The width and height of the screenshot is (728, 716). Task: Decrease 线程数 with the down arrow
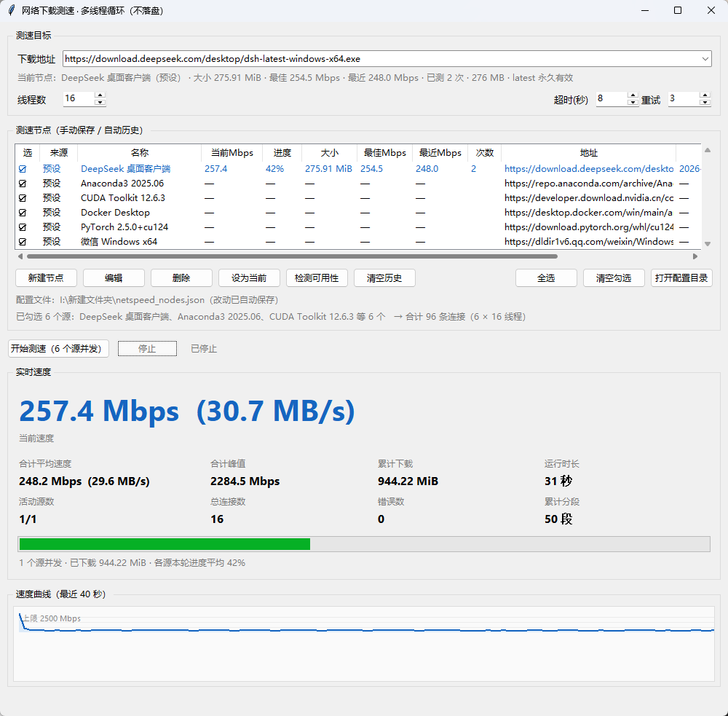(100, 102)
